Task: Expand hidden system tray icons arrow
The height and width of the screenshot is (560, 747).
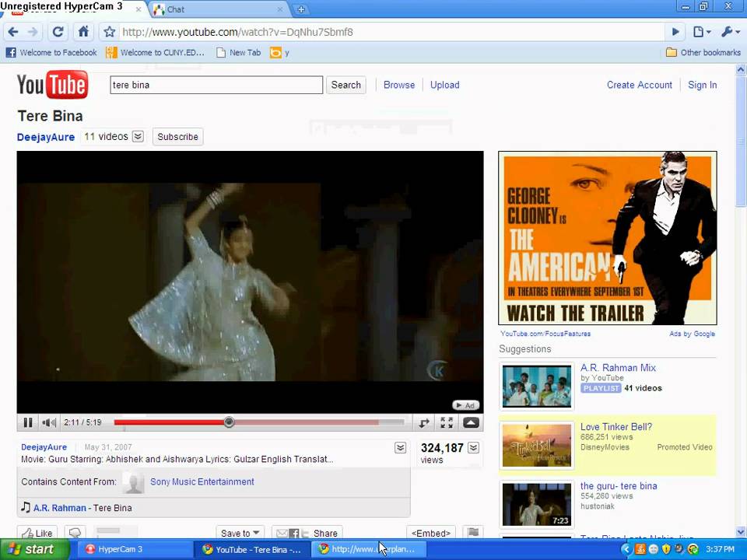Action: pos(627,549)
